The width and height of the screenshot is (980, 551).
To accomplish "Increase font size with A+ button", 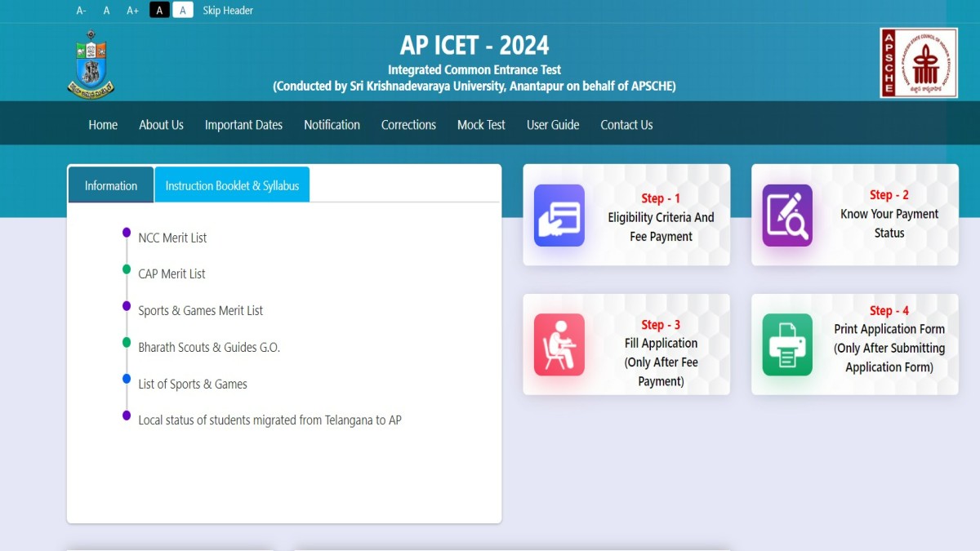I will pos(132,11).
